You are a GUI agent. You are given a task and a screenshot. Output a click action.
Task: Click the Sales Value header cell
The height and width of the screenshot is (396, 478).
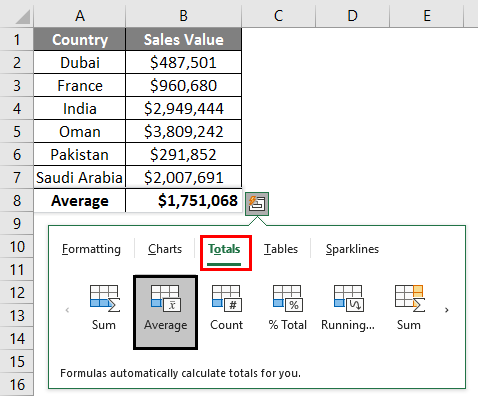coord(183,39)
